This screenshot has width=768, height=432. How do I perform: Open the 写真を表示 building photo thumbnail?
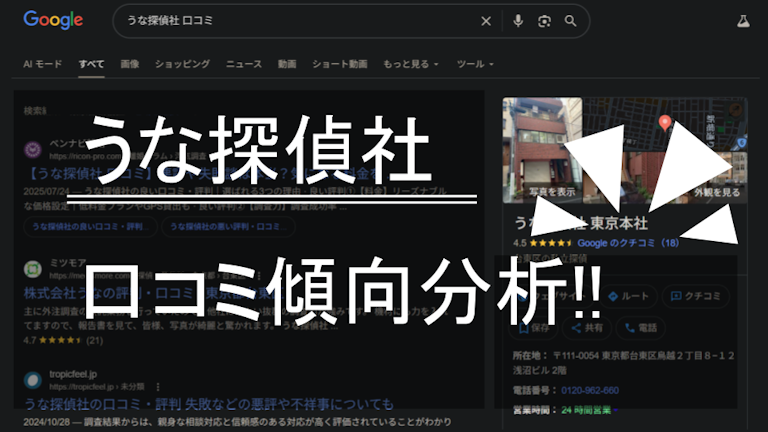click(x=543, y=150)
